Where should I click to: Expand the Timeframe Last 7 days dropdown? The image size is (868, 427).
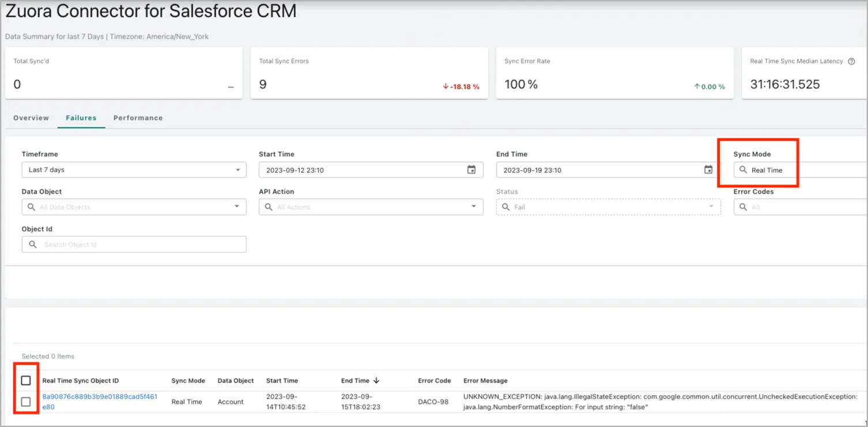point(134,170)
